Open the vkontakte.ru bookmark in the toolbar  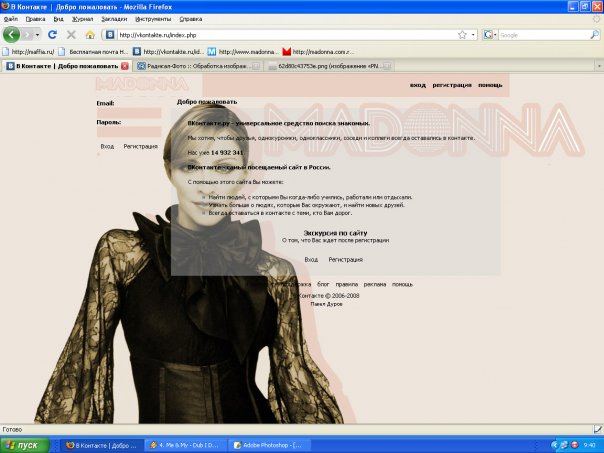(168, 51)
